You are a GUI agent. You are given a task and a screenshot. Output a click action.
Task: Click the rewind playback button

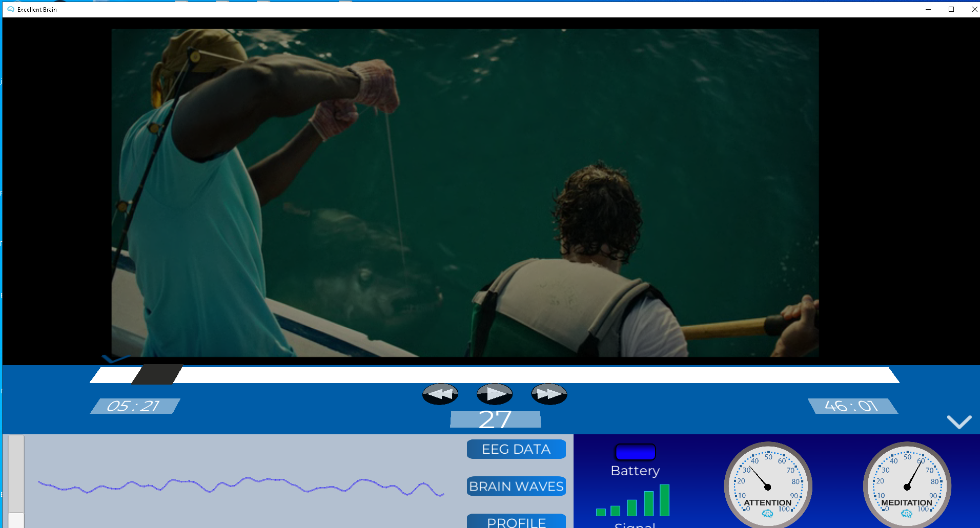pyautogui.click(x=440, y=394)
